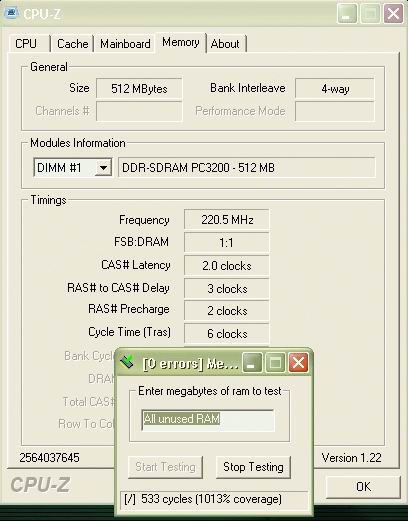Click the CPU-Z title bar app icon
The width and height of the screenshot is (408, 521).
point(11,13)
